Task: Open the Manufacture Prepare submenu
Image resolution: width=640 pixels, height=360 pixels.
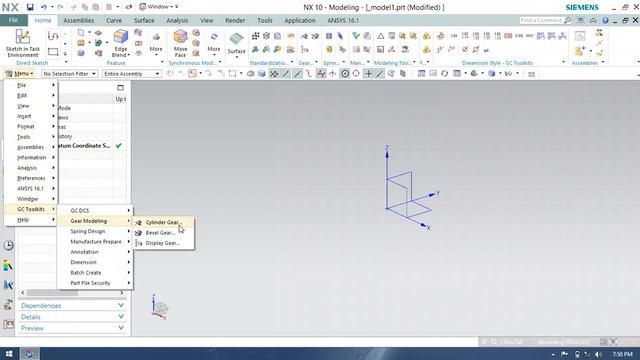Action: pyautogui.click(x=95, y=242)
